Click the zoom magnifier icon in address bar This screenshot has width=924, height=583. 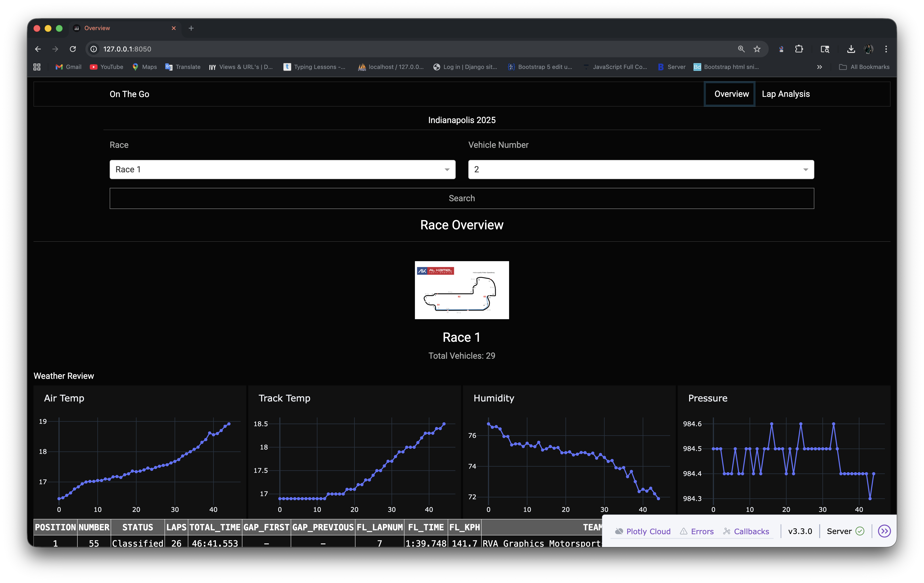pos(741,49)
